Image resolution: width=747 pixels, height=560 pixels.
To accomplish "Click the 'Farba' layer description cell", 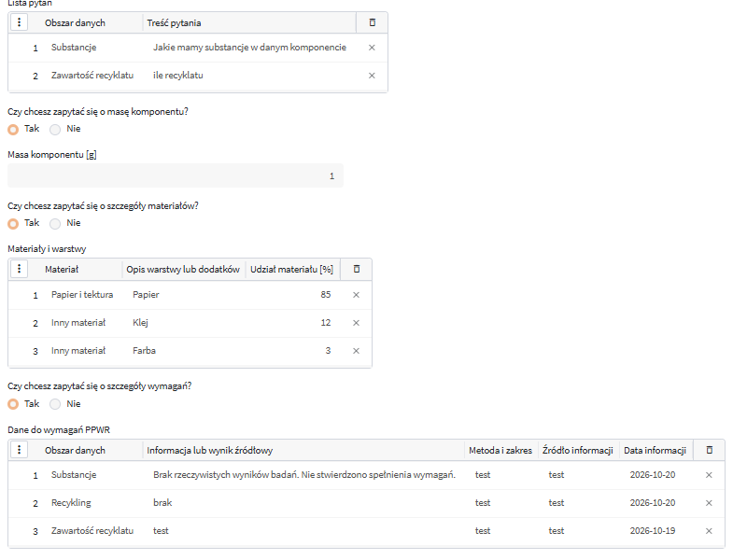I will point(144,351).
